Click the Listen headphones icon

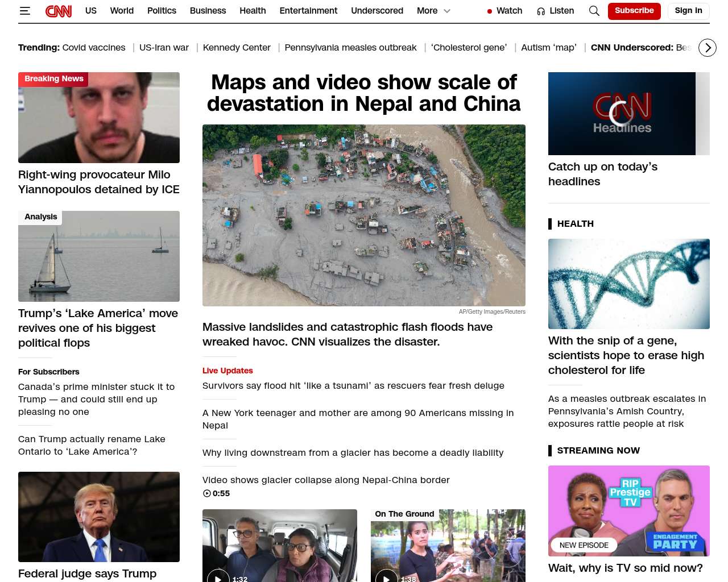541,11
